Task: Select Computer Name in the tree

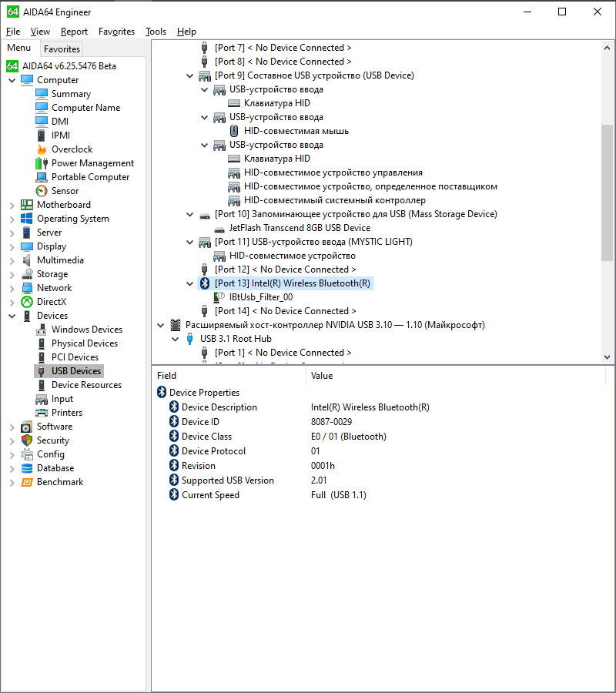Action: pyautogui.click(x=85, y=107)
